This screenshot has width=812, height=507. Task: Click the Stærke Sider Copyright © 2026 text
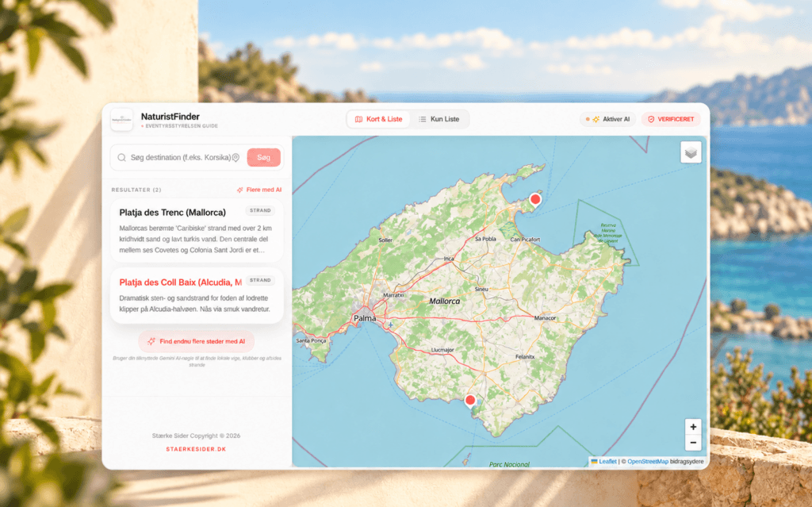tap(197, 436)
